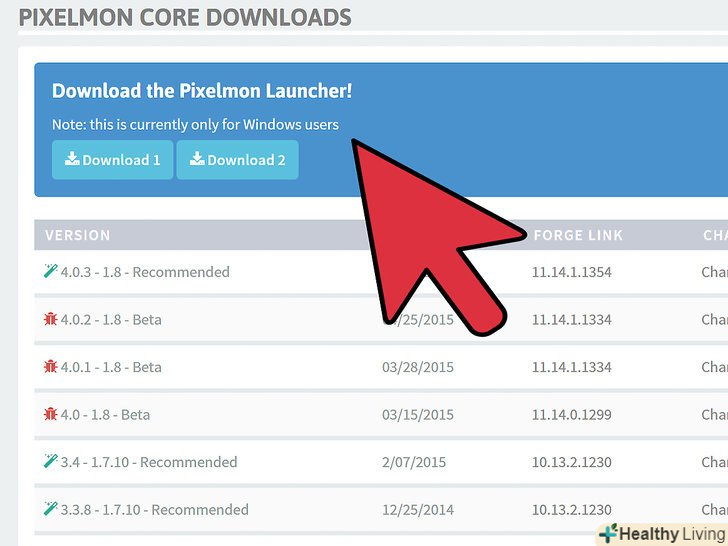Open Forge link 10.13.2.1230 in 3.3.8 row
Screen dimensions: 728x546
pos(572,510)
